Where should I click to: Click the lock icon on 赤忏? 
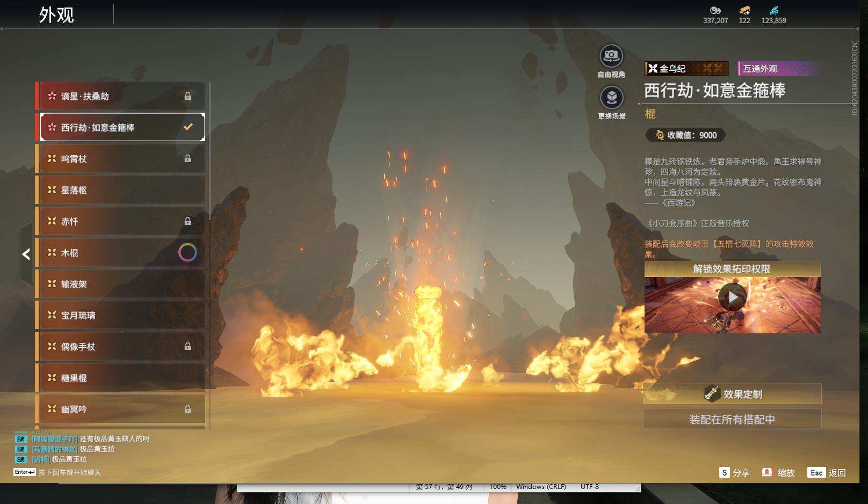188,221
